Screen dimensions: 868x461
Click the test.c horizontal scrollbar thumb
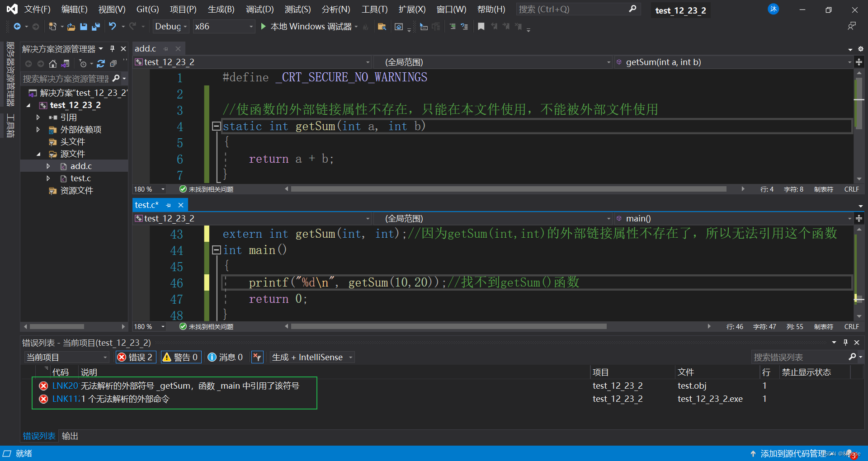click(449, 326)
